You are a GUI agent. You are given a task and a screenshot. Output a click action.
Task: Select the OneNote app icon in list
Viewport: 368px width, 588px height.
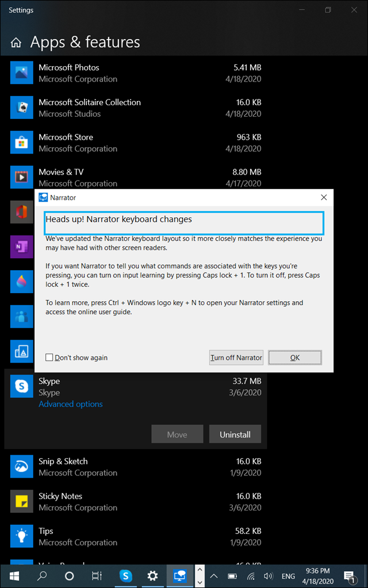(21, 247)
